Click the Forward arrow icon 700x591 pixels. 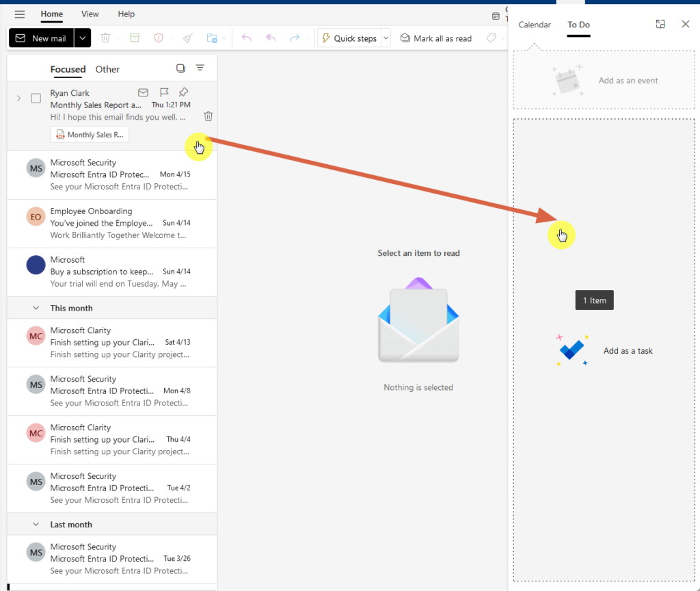click(294, 38)
